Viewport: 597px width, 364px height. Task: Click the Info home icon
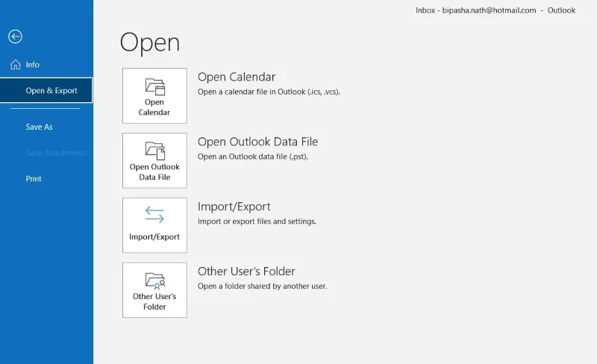tap(16, 65)
